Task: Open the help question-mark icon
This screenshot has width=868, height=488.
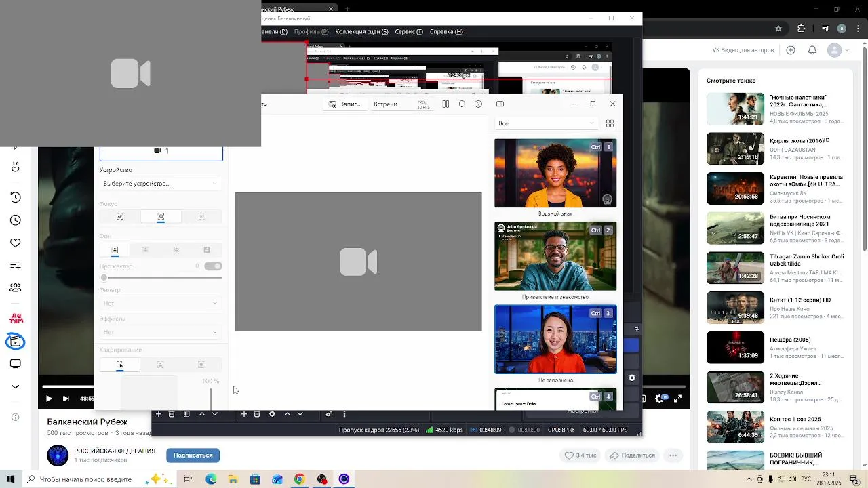Action: click(478, 104)
